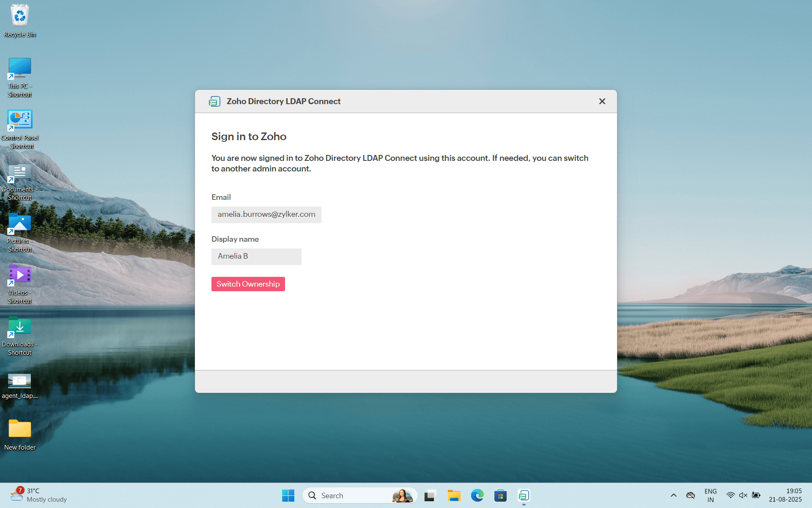Open the Windows Start menu
Viewport: 812px width, 508px height.
[x=288, y=495]
